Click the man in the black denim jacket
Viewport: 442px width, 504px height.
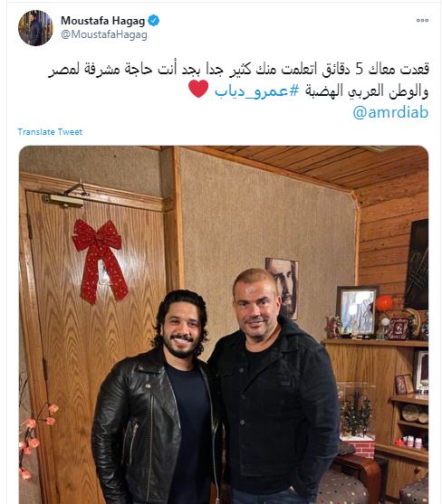(x=274, y=385)
